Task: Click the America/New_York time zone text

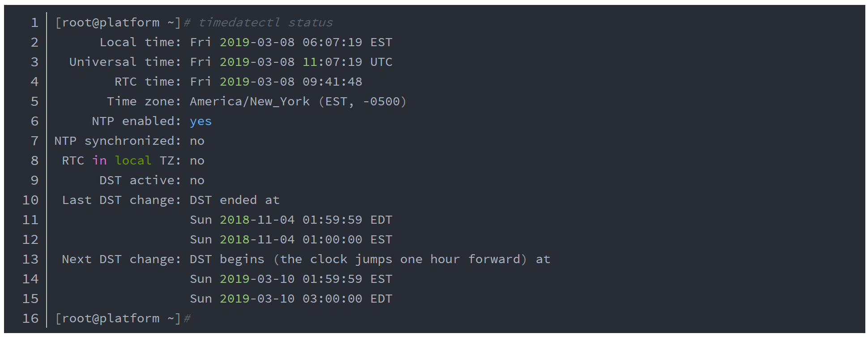Action: point(249,101)
